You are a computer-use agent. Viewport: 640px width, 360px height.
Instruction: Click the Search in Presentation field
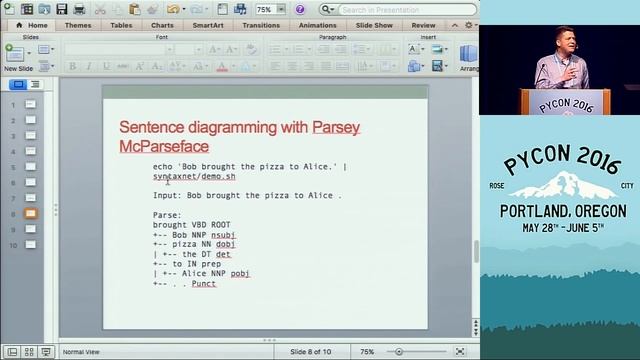(407, 9)
